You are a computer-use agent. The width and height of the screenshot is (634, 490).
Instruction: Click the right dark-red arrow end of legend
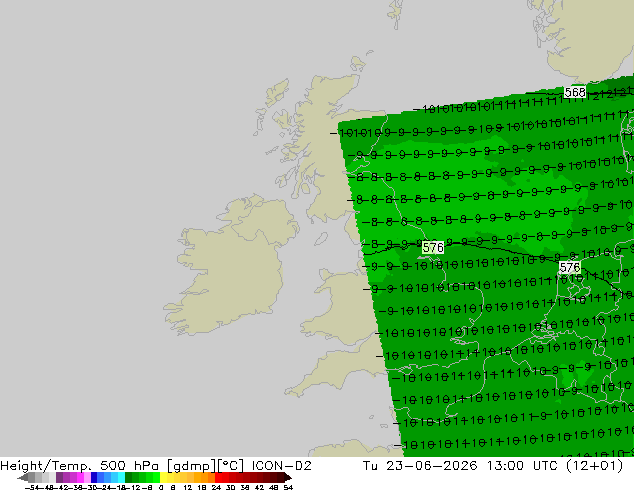288,477
